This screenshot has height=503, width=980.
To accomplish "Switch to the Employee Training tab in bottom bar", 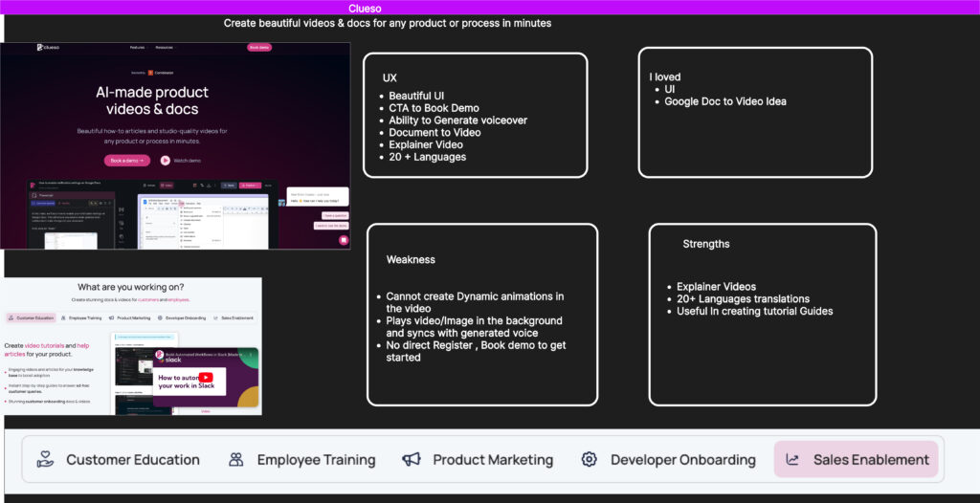I will (x=302, y=460).
